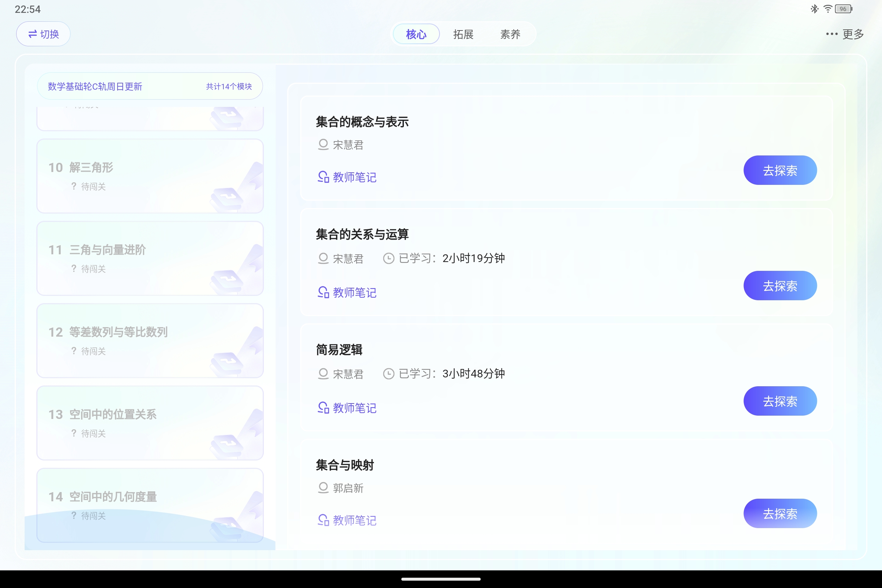The width and height of the screenshot is (882, 588).
Task: Click the question mark icon under 空间中的几何度量
Action: click(x=74, y=516)
